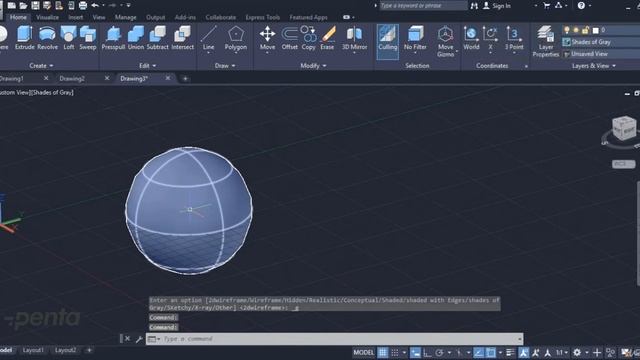The height and width of the screenshot is (360, 640).
Task: Click MODEL space button in status bar
Action: pos(363,352)
